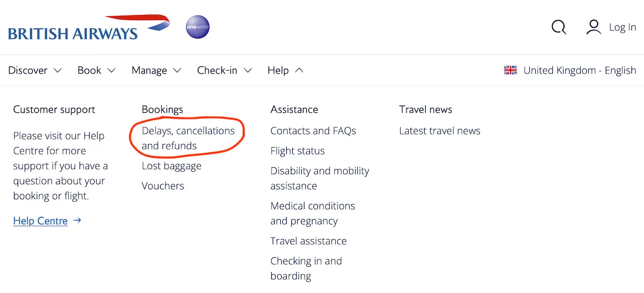Open Contacts and FAQs
The image size is (644, 293).
[313, 131]
